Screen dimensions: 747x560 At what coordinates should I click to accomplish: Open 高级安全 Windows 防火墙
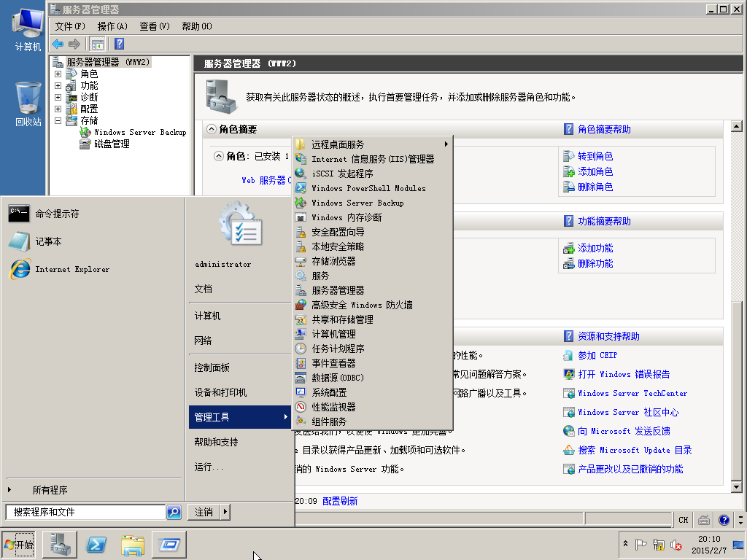coord(372,305)
